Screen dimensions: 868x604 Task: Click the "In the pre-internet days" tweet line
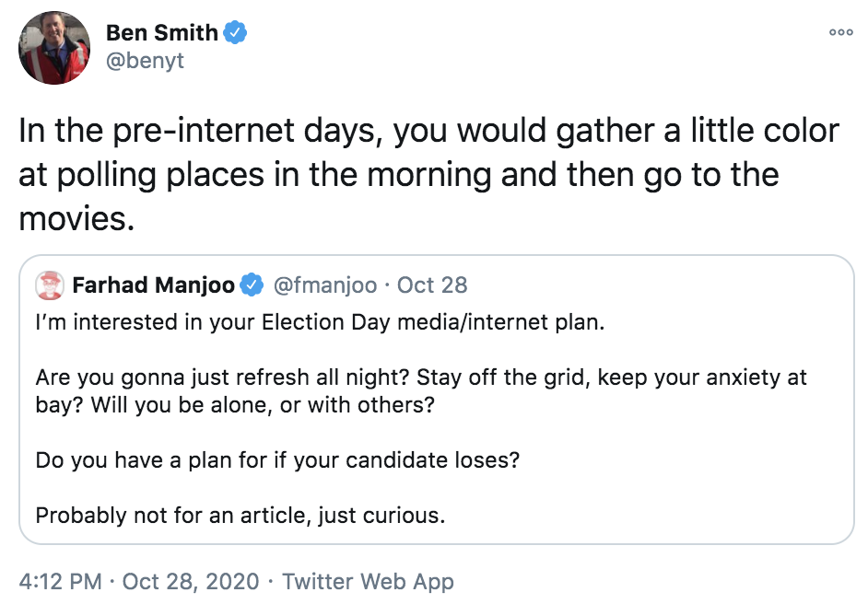pos(428,131)
